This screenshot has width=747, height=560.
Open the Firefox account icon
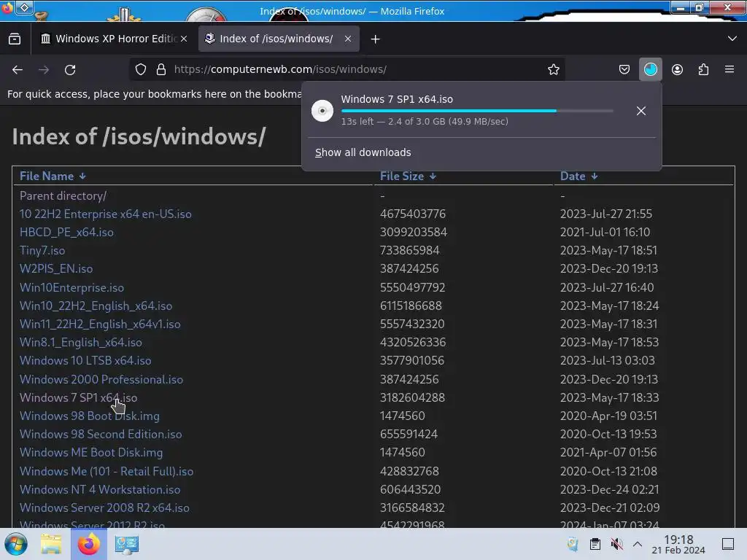(x=677, y=69)
